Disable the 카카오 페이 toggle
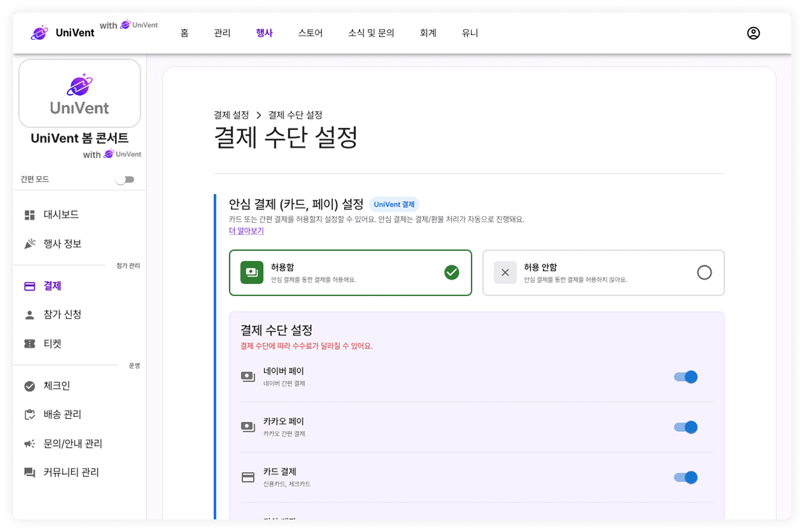The height and width of the screenshot is (532, 804). click(x=686, y=427)
